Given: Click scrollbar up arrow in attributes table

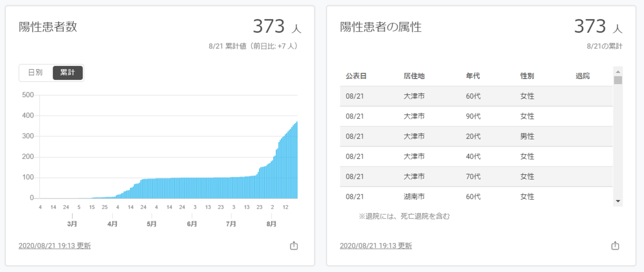Looking at the screenshot, I should click(x=618, y=71).
